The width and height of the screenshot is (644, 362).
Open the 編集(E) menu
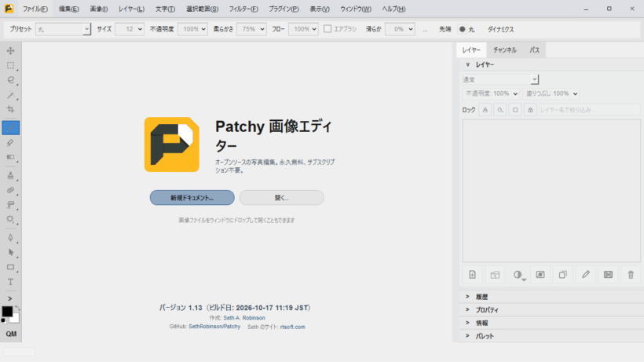pyautogui.click(x=68, y=9)
